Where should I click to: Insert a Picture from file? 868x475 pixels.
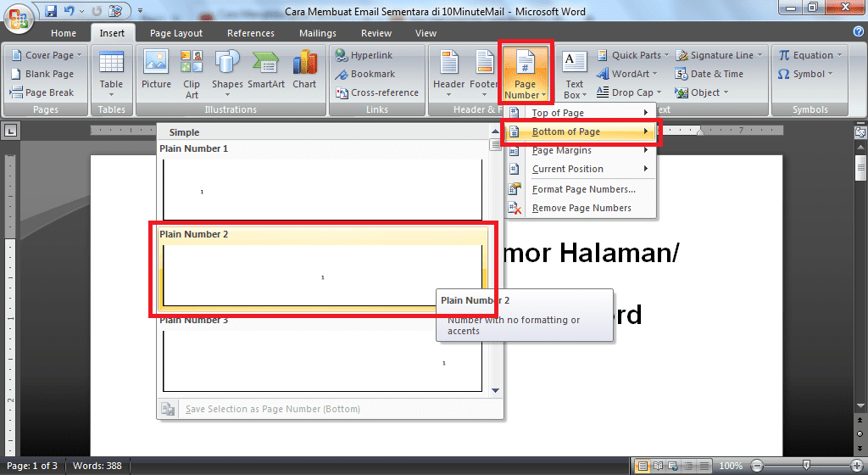pos(156,71)
